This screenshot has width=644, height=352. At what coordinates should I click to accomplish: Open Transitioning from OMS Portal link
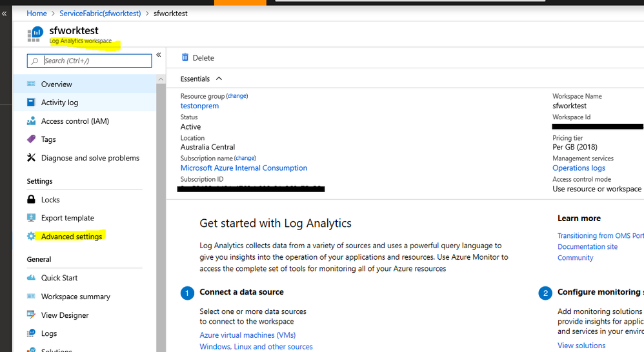(x=601, y=235)
